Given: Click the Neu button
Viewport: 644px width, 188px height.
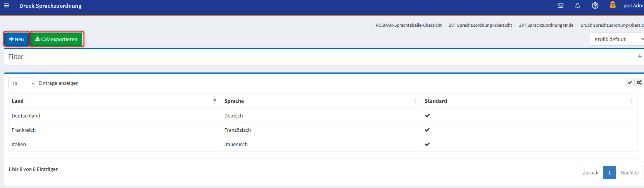Looking at the screenshot, I should [17, 39].
